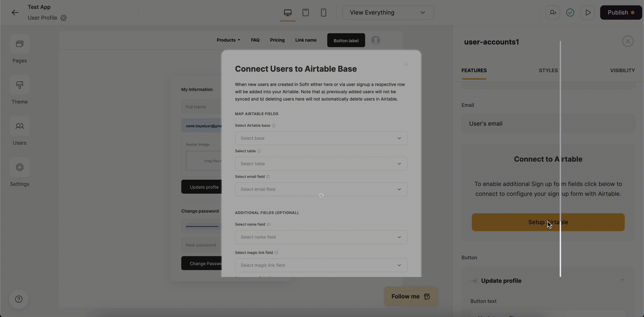
Task: Switch to the STYLES tab
Action: pyautogui.click(x=548, y=70)
